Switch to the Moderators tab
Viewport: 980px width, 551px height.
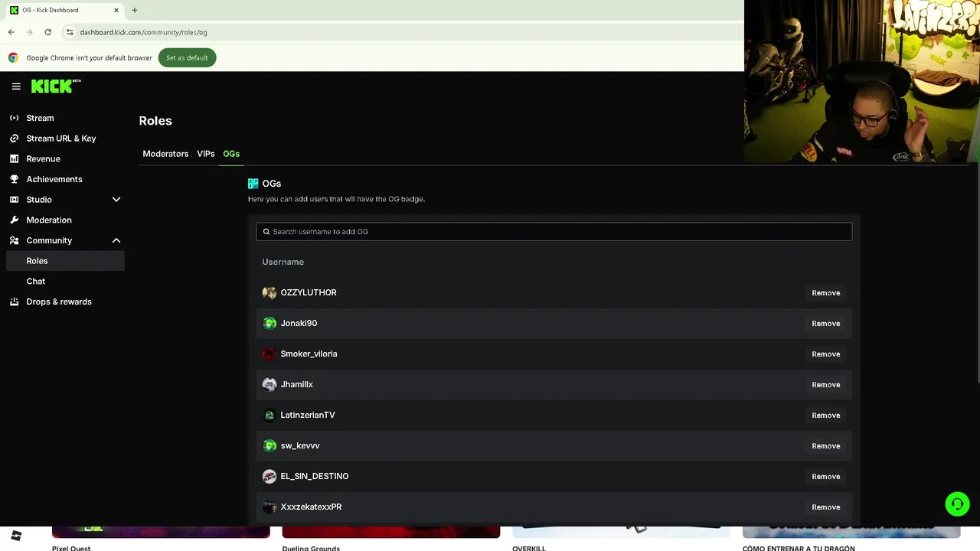(165, 154)
